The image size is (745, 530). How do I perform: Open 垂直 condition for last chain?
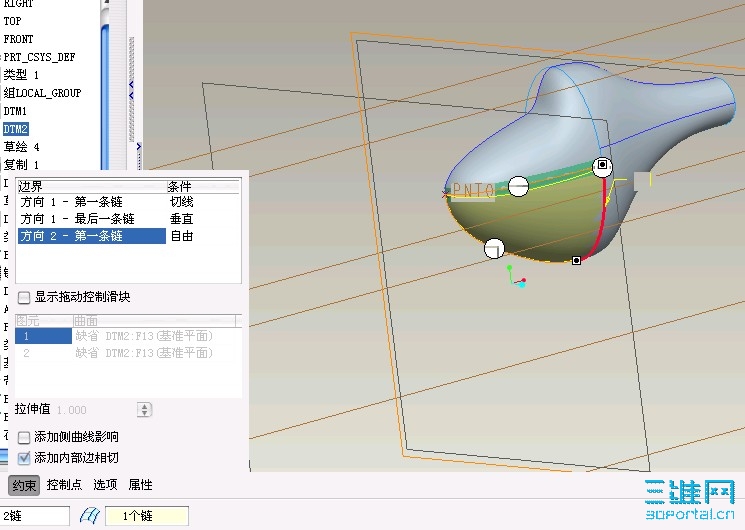[x=181, y=219]
